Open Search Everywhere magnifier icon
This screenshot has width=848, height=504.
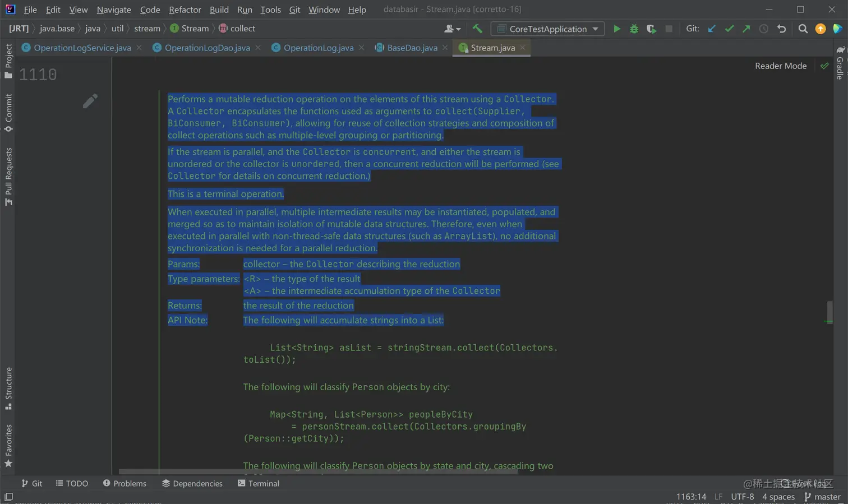[803, 29]
